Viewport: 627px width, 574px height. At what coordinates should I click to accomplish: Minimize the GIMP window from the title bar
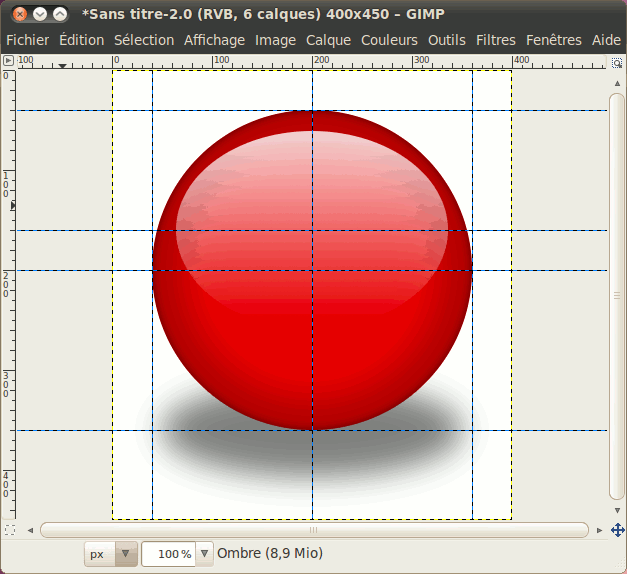(39, 14)
